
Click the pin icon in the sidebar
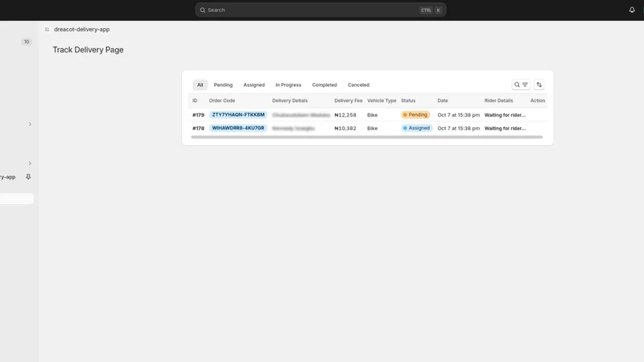28,177
